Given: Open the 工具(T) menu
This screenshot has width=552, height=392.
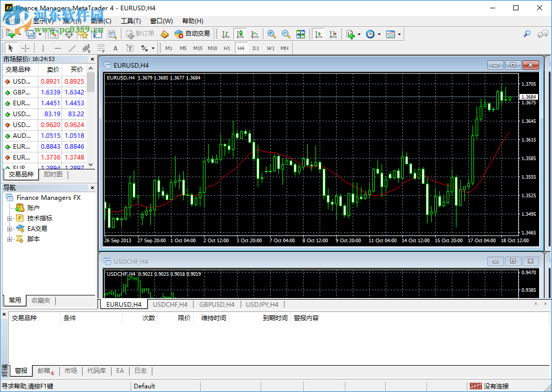Looking at the screenshot, I should point(130,21).
